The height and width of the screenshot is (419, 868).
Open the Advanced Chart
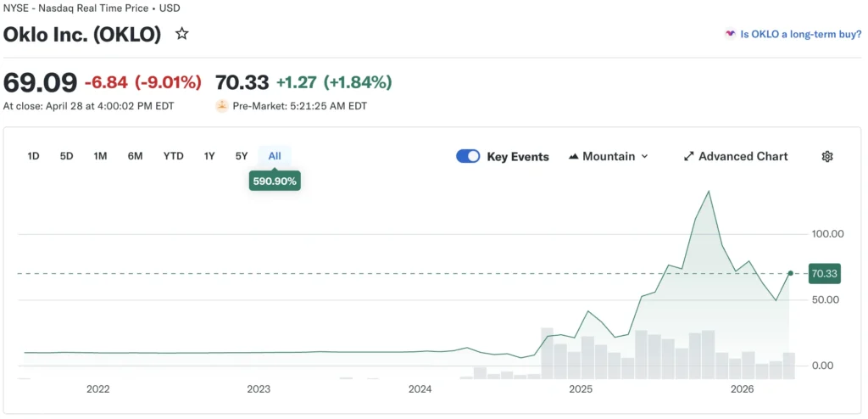click(736, 156)
